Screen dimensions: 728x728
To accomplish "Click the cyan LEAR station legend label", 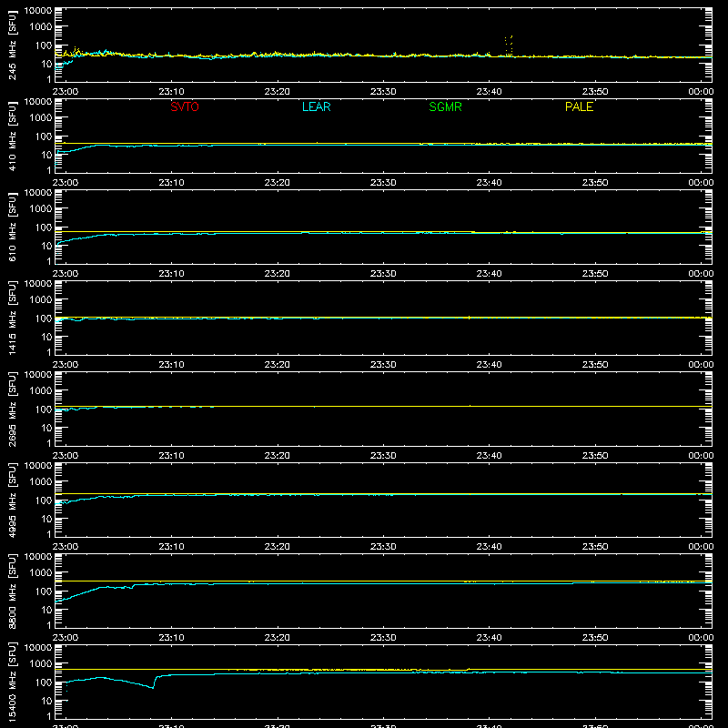I will click(x=316, y=106).
